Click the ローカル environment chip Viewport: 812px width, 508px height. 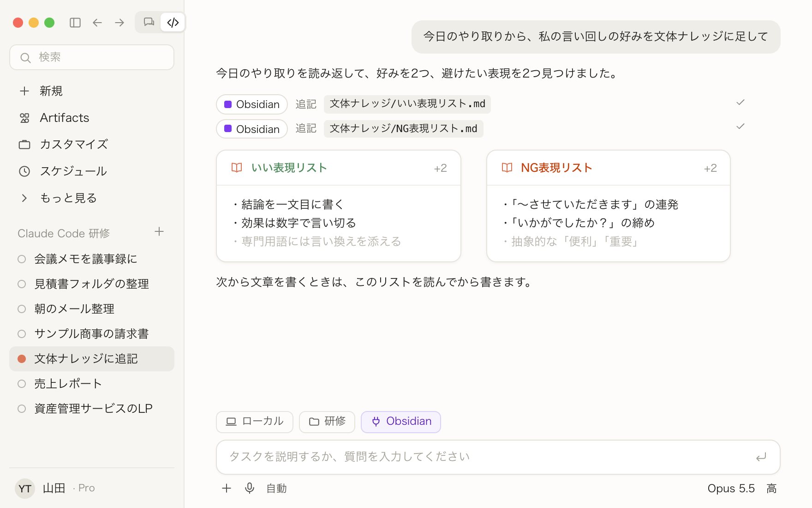coord(255,422)
